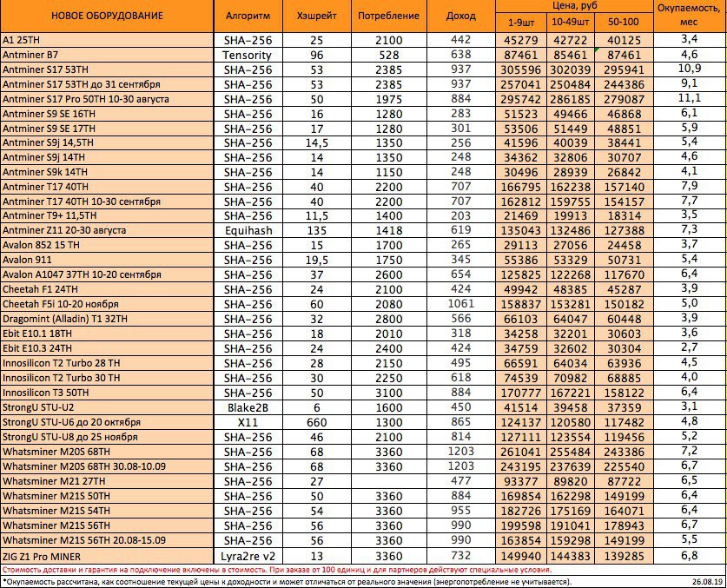Select 'Whatsminer M20S 68TH 30.08-10.09' cell
This screenshot has height=588, width=727.
(x=107, y=466)
